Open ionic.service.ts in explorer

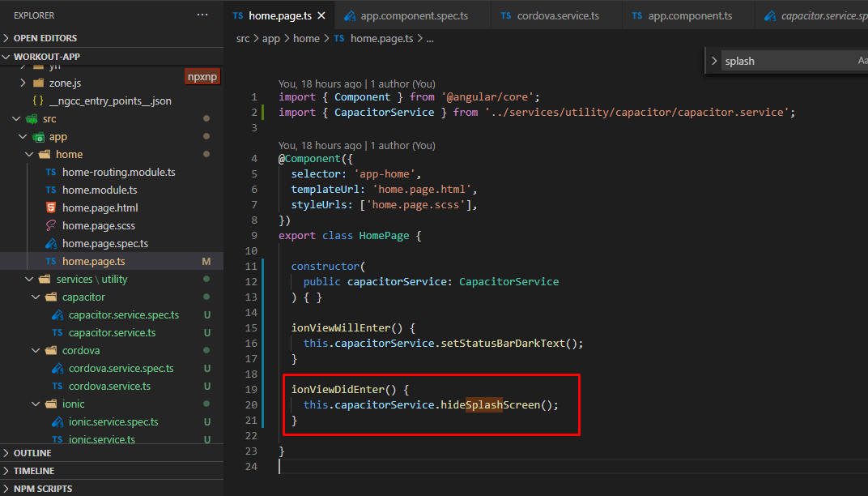pos(102,439)
